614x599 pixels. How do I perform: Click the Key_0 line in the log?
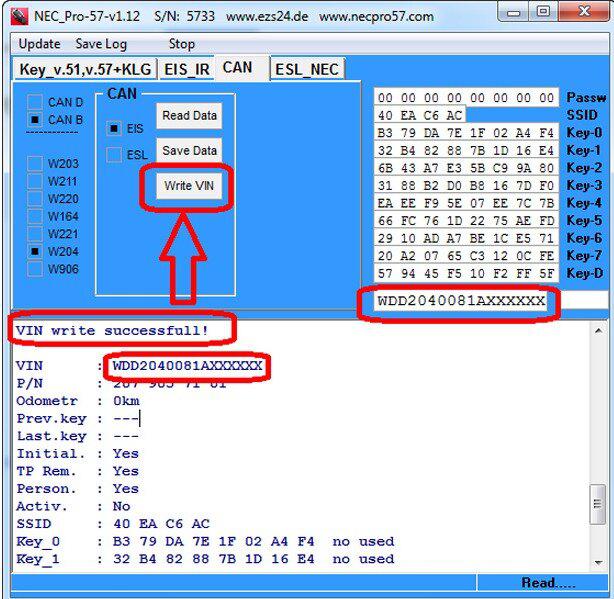point(205,541)
